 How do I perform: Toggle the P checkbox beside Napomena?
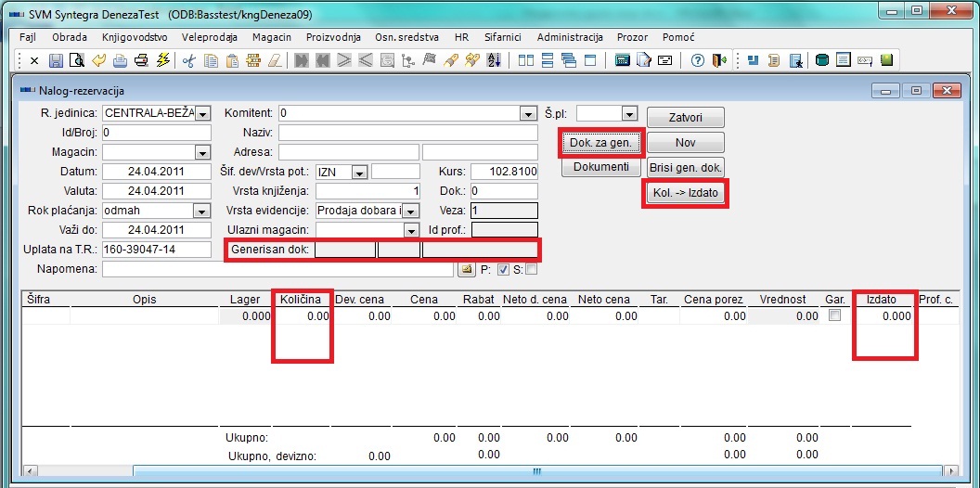tap(503, 270)
